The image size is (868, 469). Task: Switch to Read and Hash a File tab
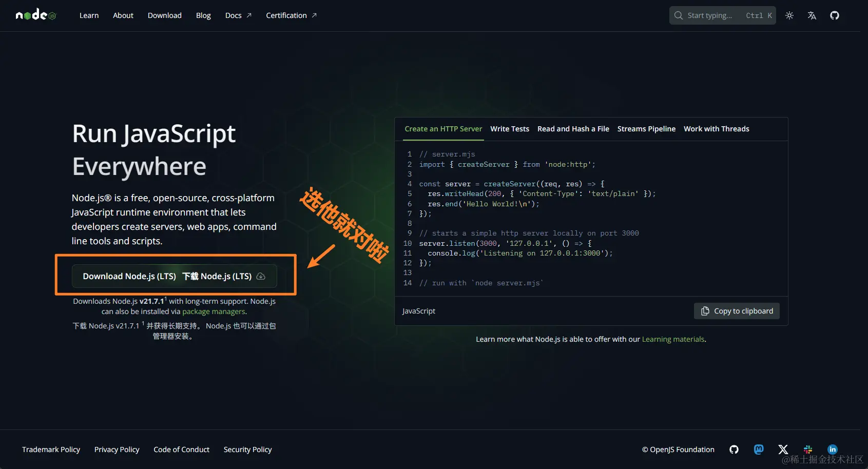(x=573, y=129)
